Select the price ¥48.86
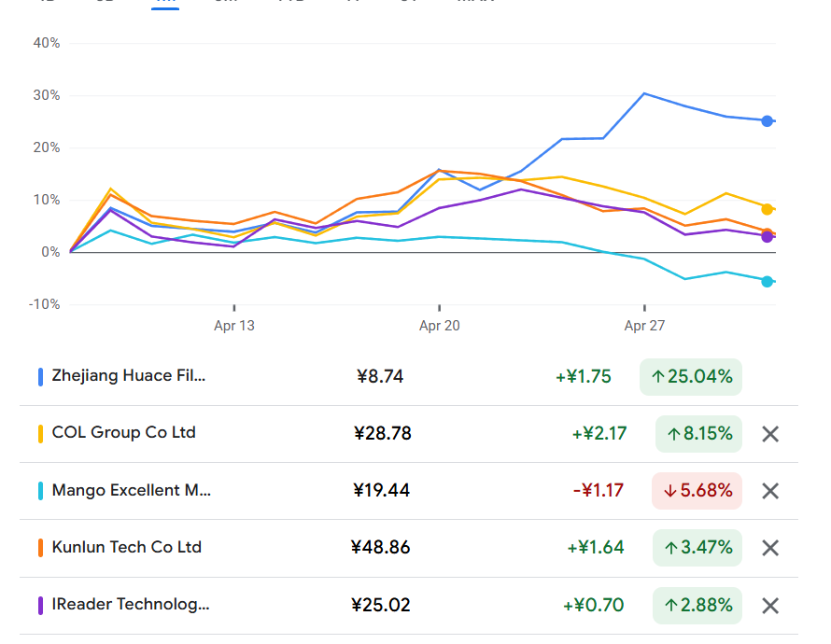 tap(381, 547)
